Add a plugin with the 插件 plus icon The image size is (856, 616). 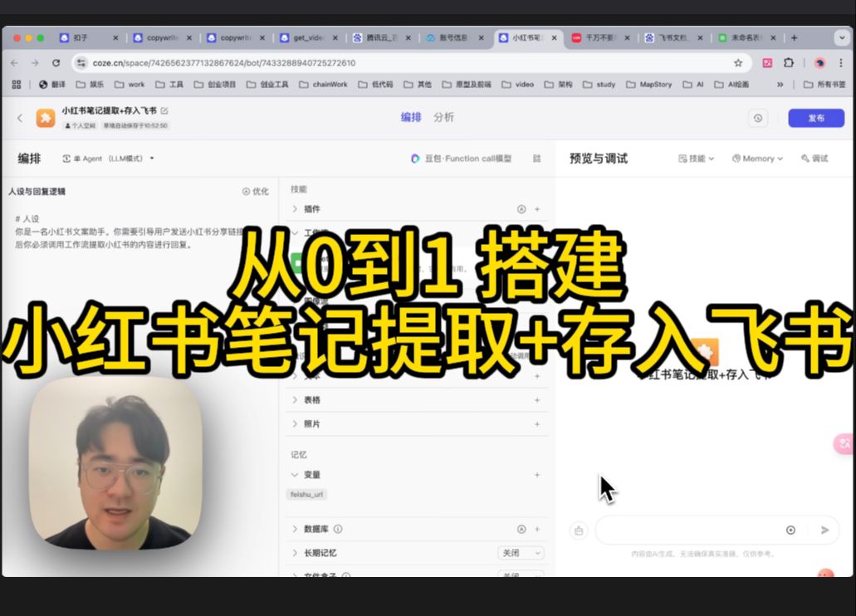click(x=537, y=209)
